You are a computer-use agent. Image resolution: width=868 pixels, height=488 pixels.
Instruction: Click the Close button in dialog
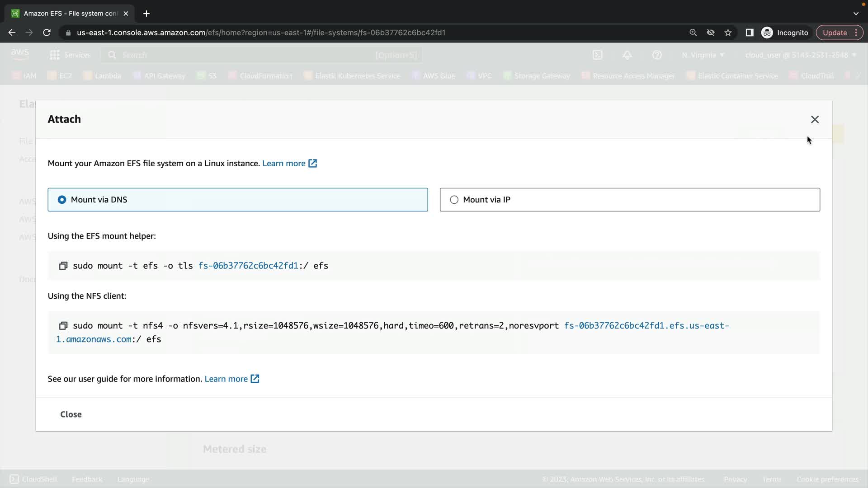(71, 414)
